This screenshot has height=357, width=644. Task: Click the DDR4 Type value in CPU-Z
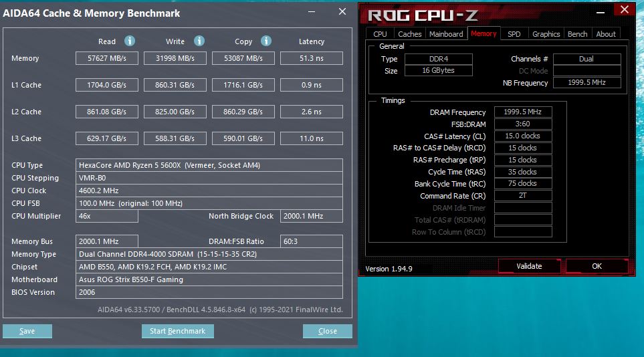(x=438, y=59)
